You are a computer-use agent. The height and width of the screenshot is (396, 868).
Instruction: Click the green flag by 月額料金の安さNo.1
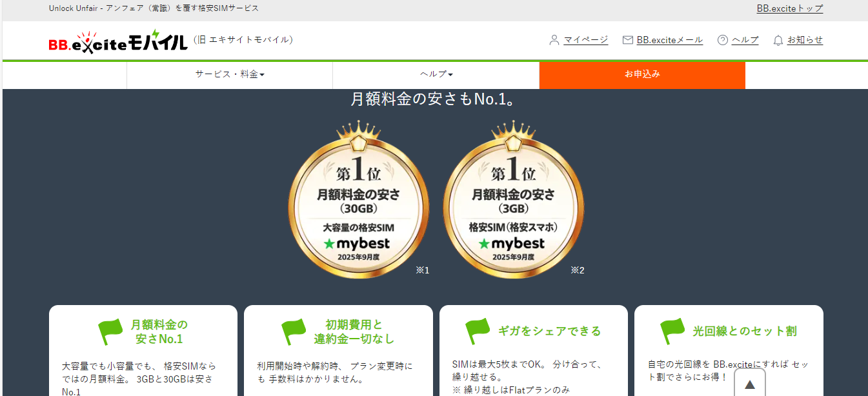pos(110,332)
